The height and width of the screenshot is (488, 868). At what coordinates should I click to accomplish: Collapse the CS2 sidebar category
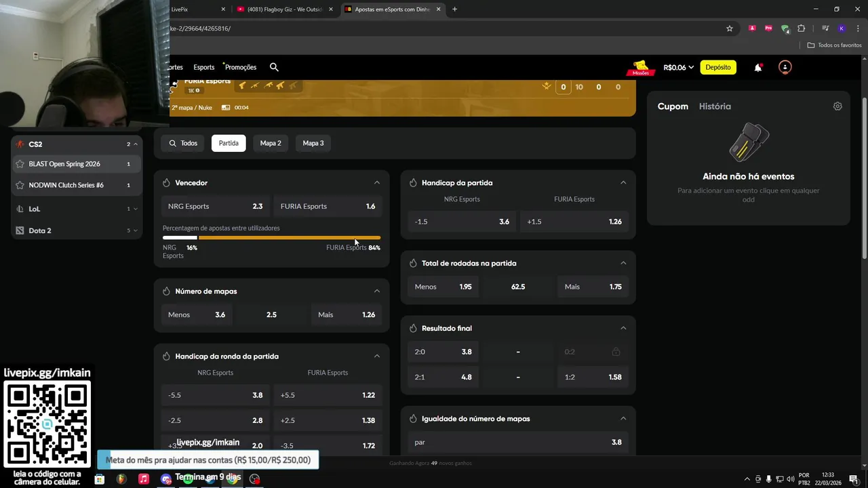coord(135,144)
